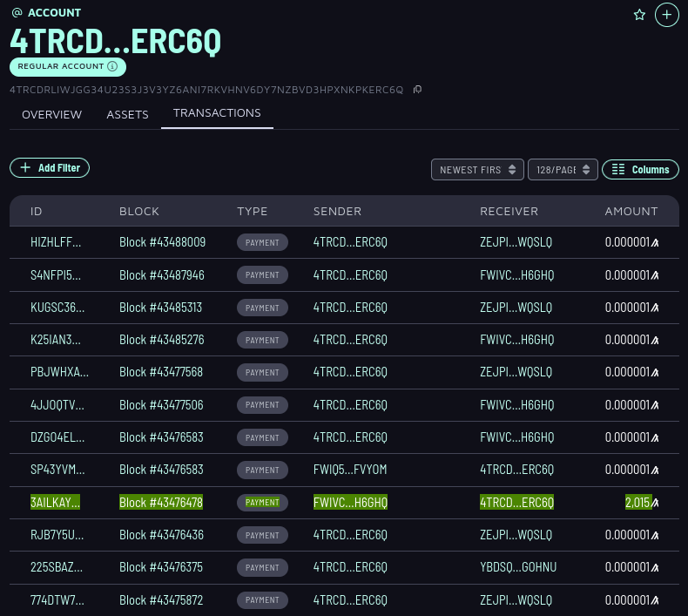Viewport: 688px width, 616px height.
Task: View Block #43485313
Action: 160,308
